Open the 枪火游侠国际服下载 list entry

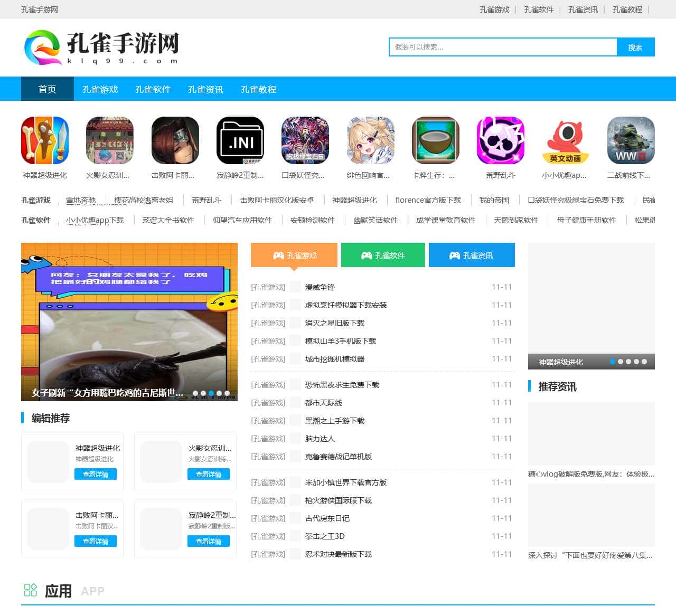coord(339,500)
